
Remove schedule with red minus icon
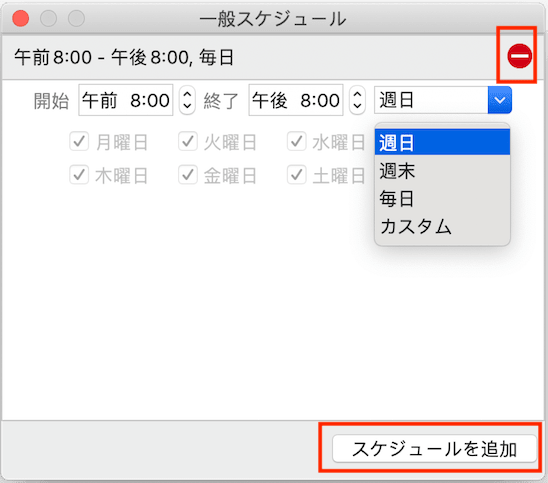click(x=519, y=56)
